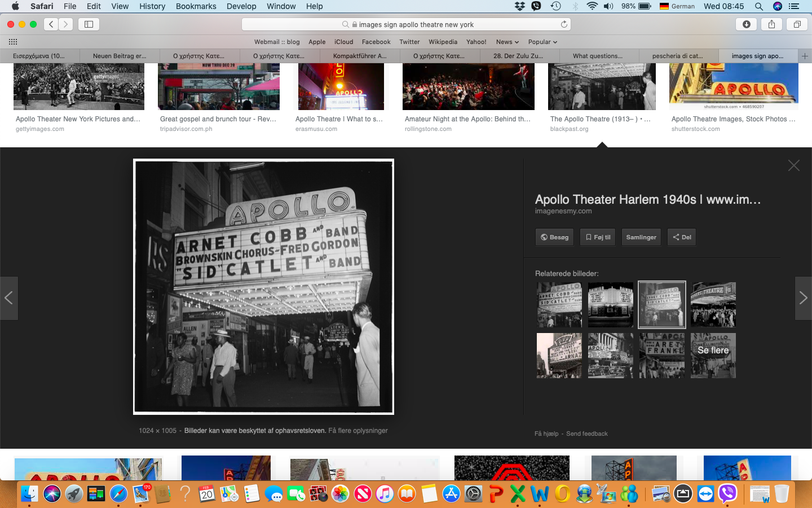Open the large Apollo marquee preview photo
This screenshot has height=508, width=812.
pos(263,287)
